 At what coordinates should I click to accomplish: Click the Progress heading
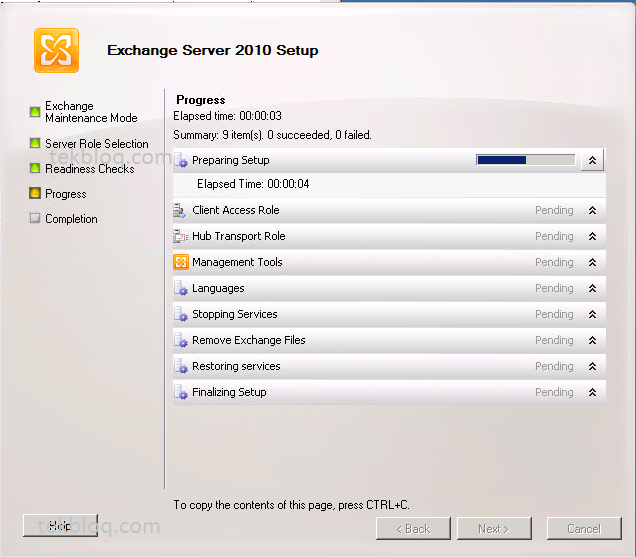pyautogui.click(x=201, y=100)
